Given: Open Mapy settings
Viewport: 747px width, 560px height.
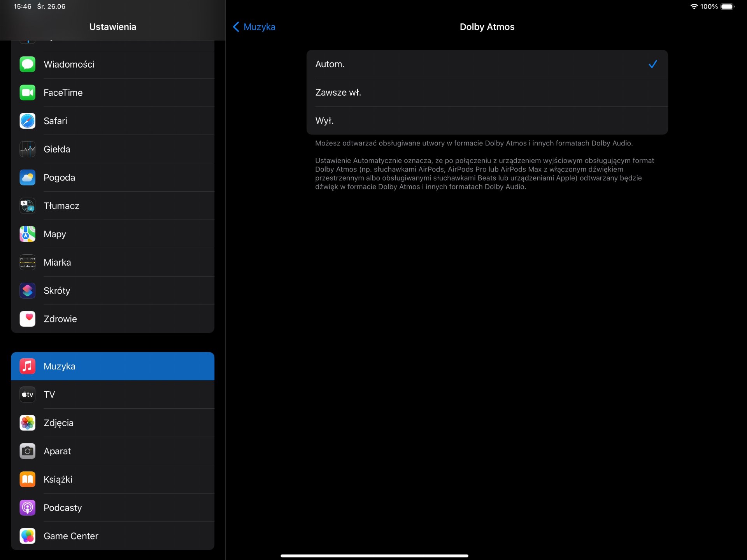Looking at the screenshot, I should click(x=113, y=234).
